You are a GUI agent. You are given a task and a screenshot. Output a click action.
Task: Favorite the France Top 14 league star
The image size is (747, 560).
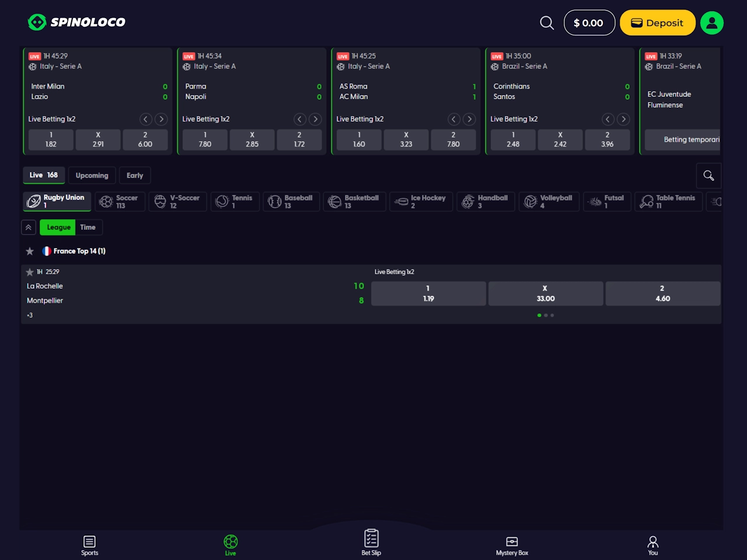pyautogui.click(x=30, y=251)
